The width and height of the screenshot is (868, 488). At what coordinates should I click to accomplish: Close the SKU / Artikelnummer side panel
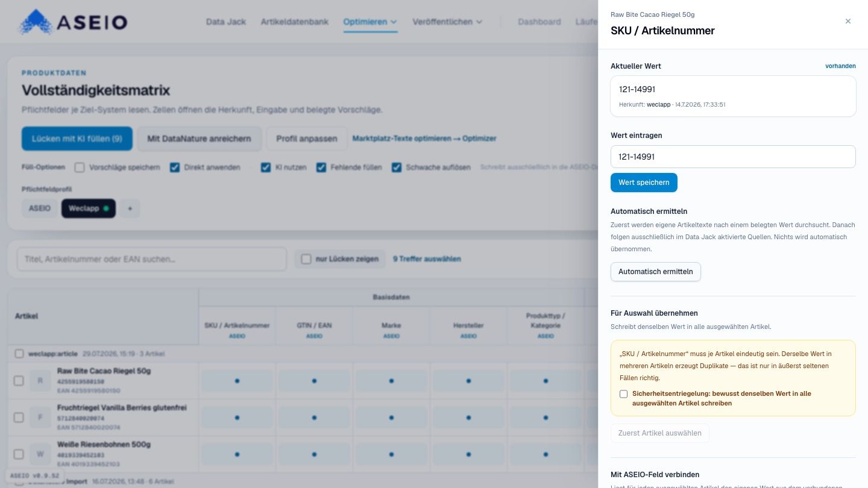tap(848, 21)
